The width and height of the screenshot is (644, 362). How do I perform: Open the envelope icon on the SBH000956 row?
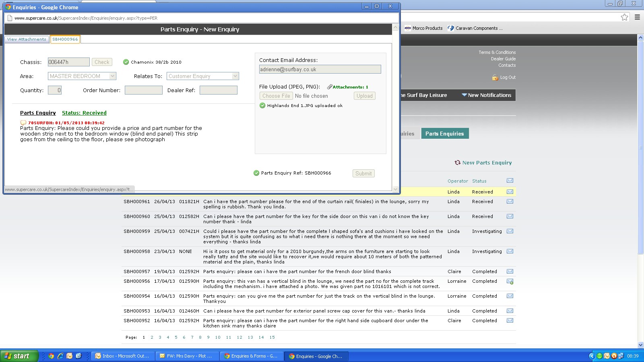(x=510, y=282)
